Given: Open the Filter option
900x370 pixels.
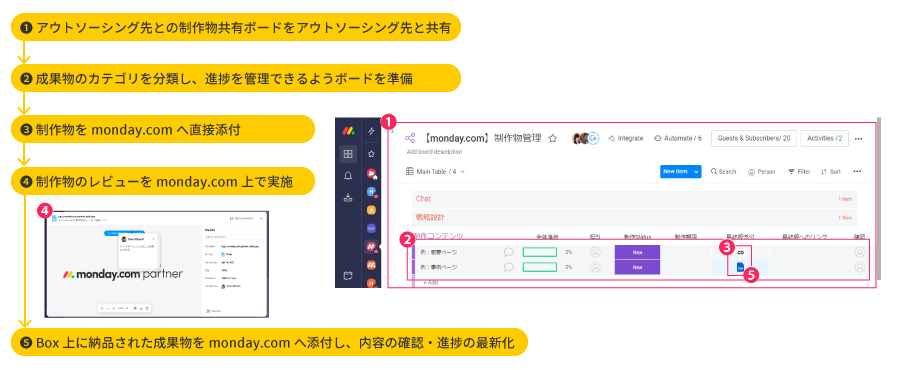Looking at the screenshot, I should (x=799, y=172).
